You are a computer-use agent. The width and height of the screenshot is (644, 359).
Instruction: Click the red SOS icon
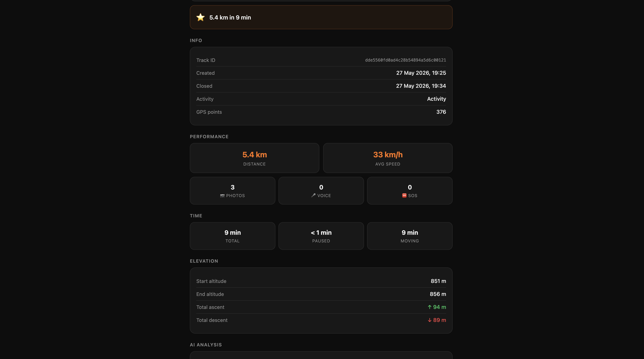pyautogui.click(x=404, y=195)
